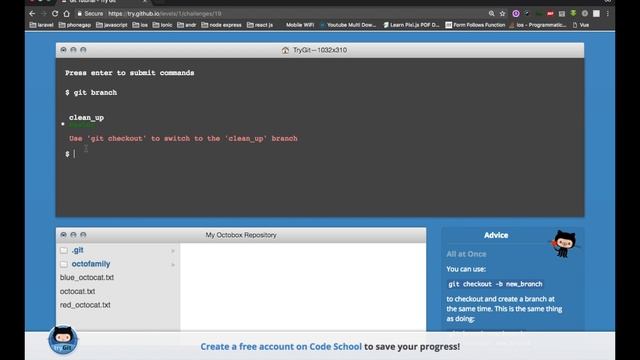
Task: Open the andr bookmarks folder
Action: [x=187, y=25]
